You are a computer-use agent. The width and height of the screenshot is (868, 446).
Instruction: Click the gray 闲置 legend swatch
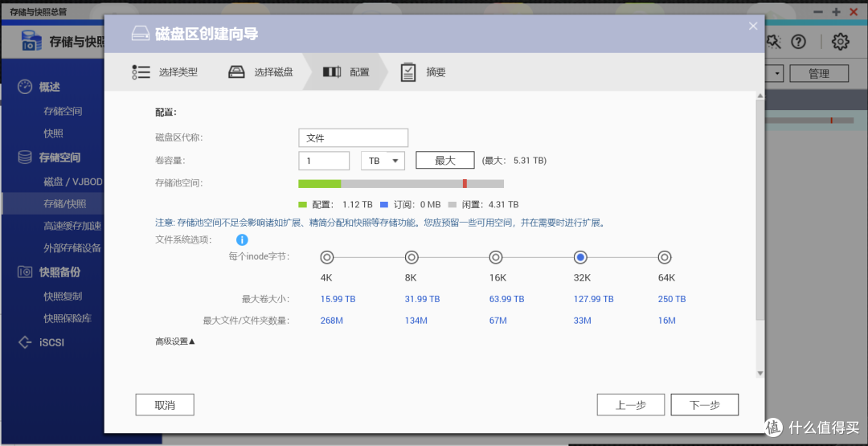(x=452, y=205)
